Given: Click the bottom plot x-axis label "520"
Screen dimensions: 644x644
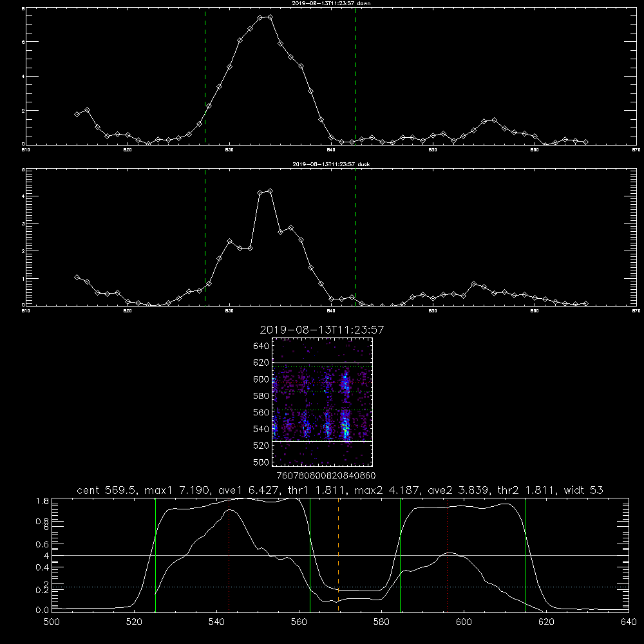Looking at the screenshot, I should 134,622.
